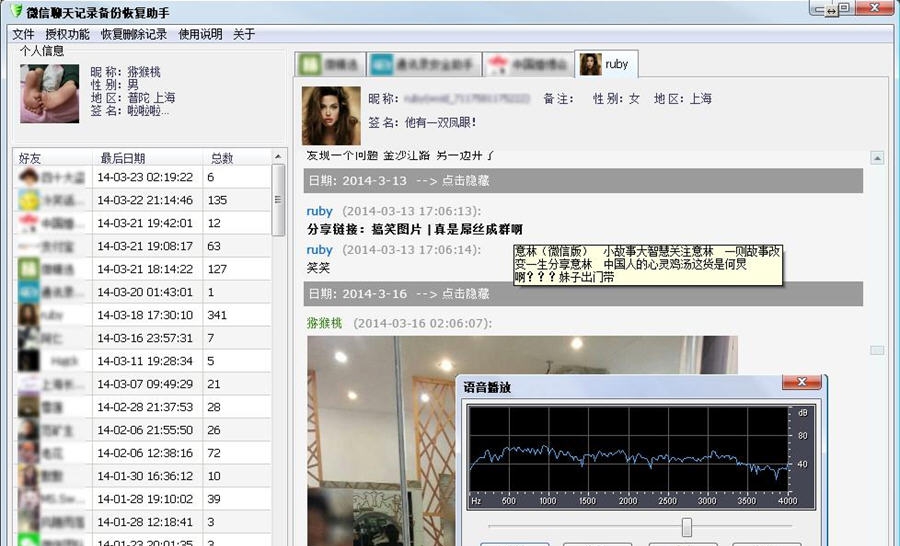Viewport: 900px width, 546px height.
Task: Switch to the first blurred tab with green icon
Action: coord(331,64)
